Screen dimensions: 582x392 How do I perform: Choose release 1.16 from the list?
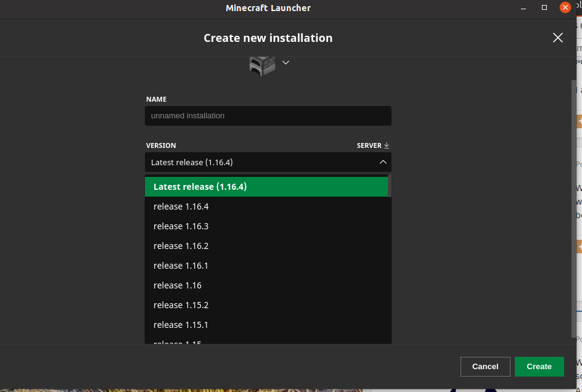coord(266,285)
